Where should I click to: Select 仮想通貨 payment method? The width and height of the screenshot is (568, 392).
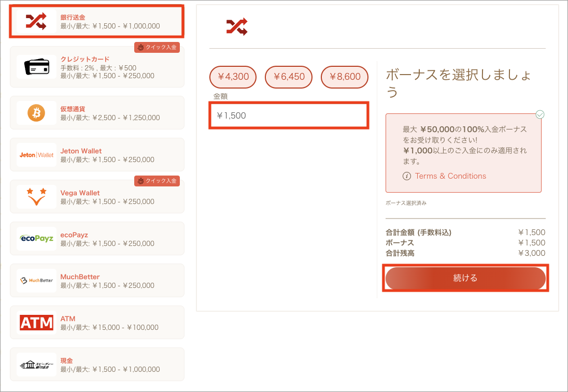click(97, 113)
